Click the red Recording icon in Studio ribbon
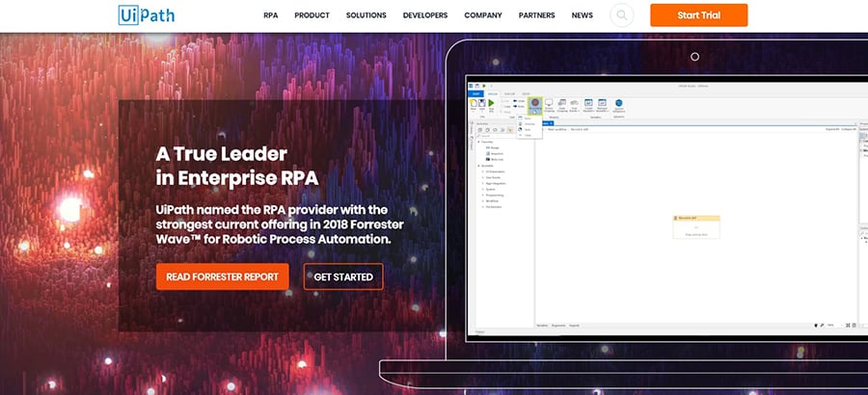 pos(533,103)
